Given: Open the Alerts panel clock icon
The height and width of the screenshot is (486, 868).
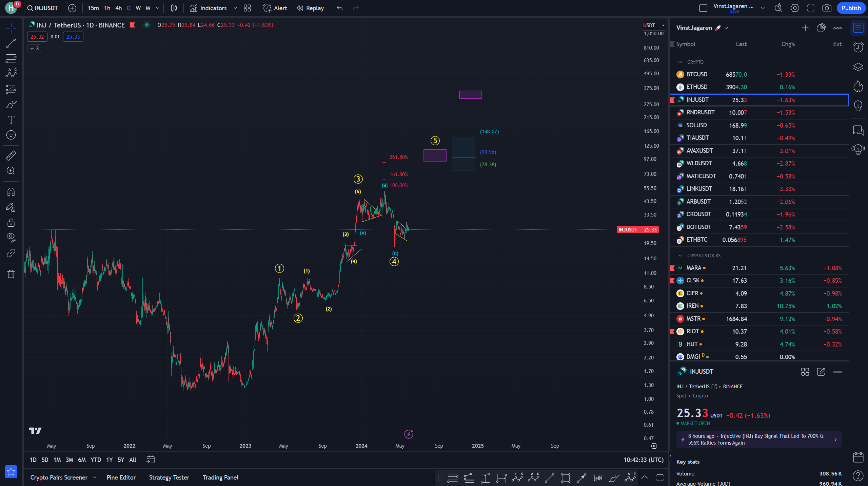Looking at the screenshot, I should (858, 48).
